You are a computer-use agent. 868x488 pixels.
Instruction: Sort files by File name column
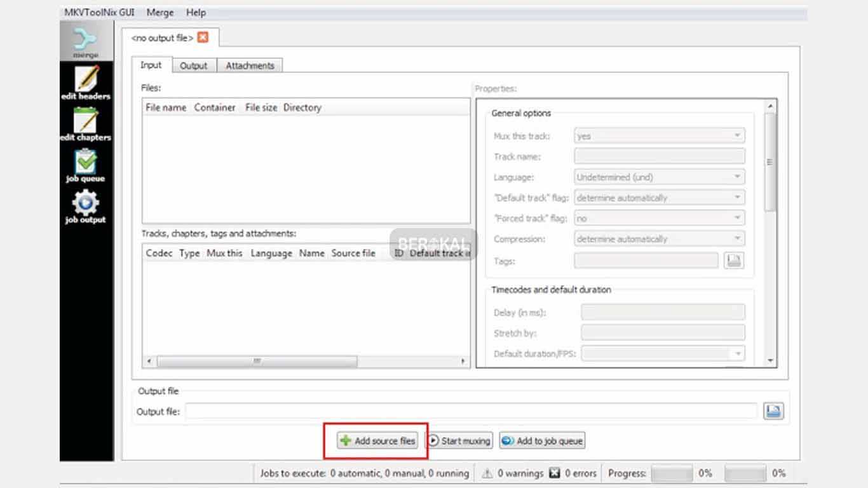tap(166, 107)
